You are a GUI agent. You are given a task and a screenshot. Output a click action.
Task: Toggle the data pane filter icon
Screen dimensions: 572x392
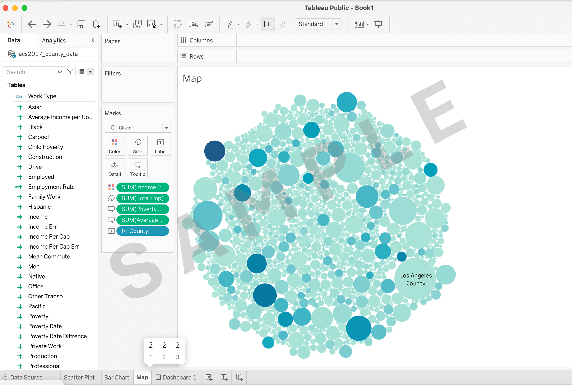click(70, 72)
